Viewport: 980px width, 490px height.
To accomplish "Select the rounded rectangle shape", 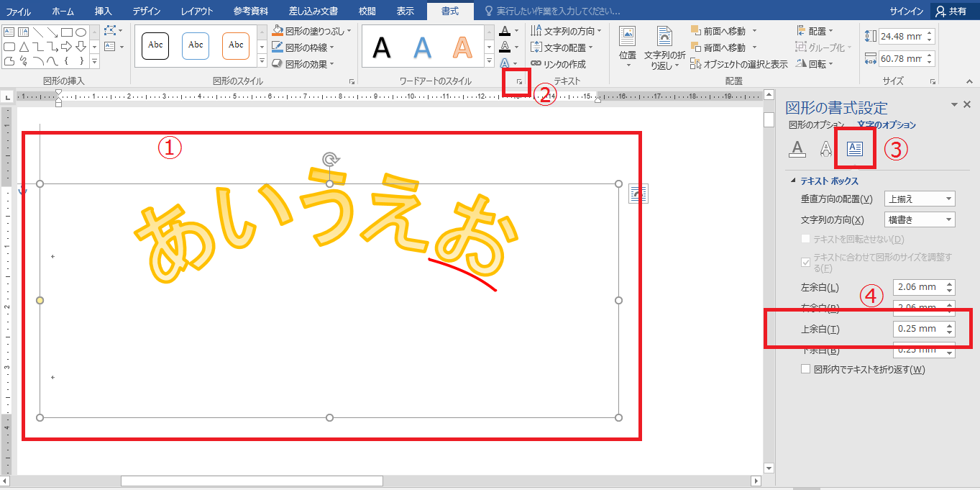I will [x=9, y=47].
